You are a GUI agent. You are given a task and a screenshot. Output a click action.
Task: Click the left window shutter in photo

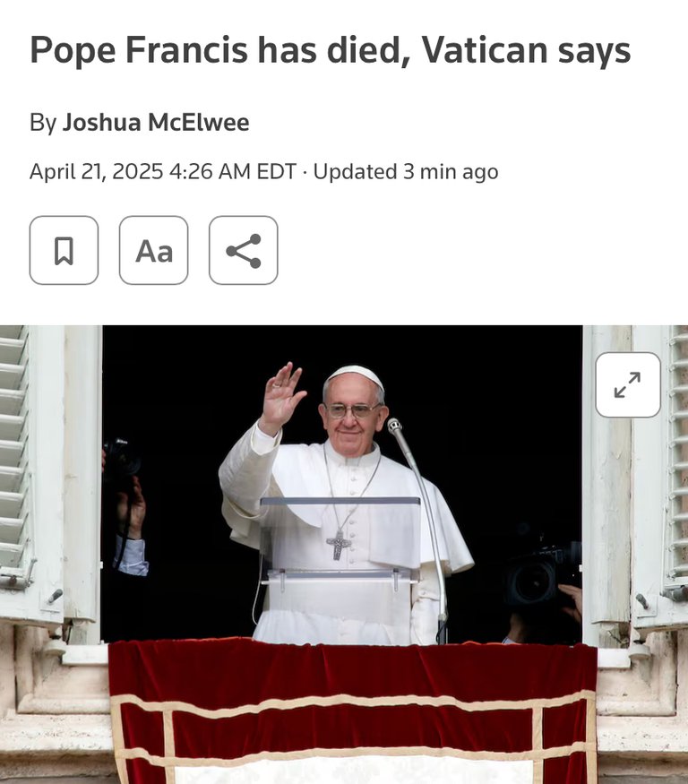31,475
